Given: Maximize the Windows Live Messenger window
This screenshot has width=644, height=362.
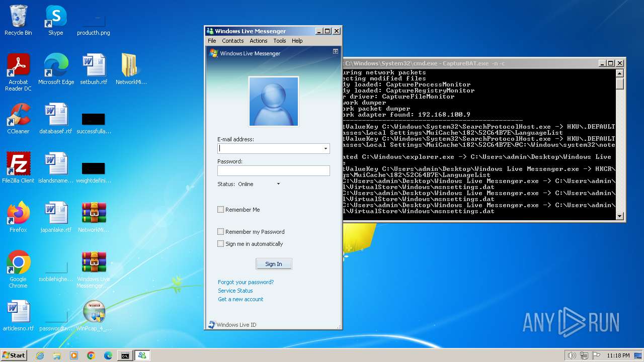Looking at the screenshot, I should click(x=328, y=31).
